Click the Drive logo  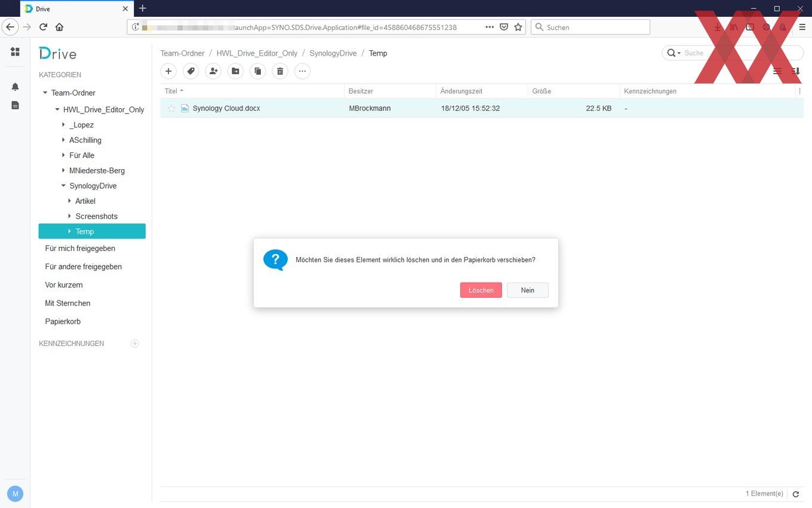(57, 53)
